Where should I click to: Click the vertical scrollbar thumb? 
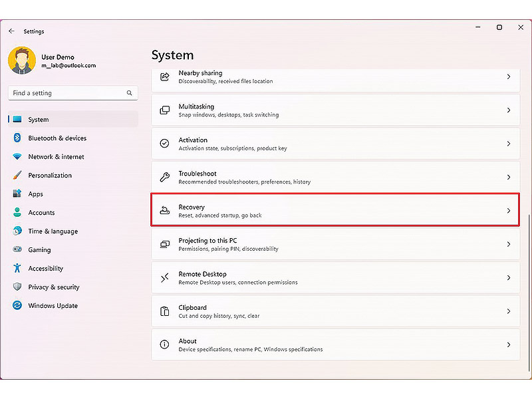coord(529,293)
